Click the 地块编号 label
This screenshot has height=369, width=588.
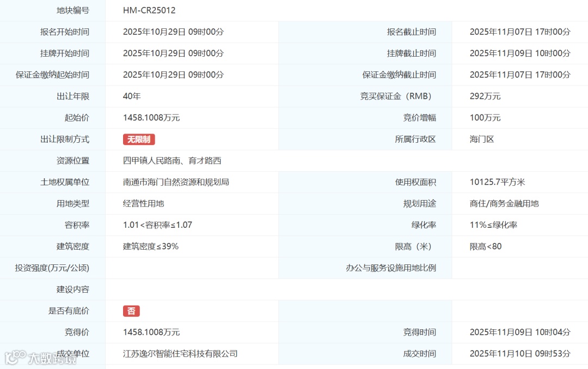point(73,10)
